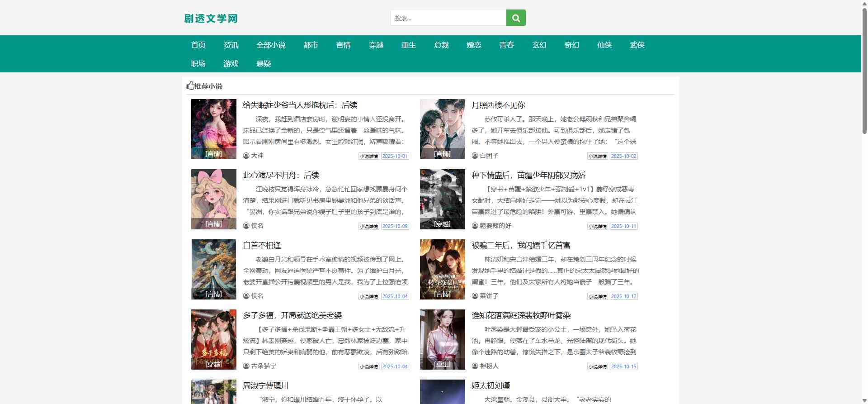
Task: Click author icon next to 白团子
Action: tap(475, 156)
